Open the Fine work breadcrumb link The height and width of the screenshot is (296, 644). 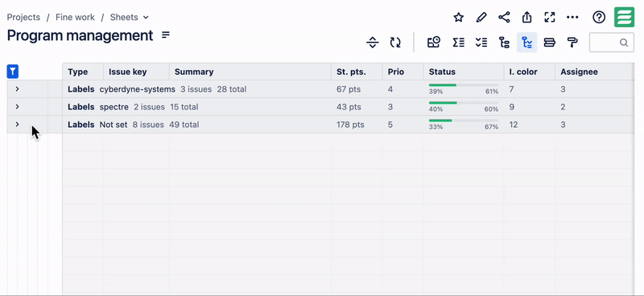pos(75,17)
